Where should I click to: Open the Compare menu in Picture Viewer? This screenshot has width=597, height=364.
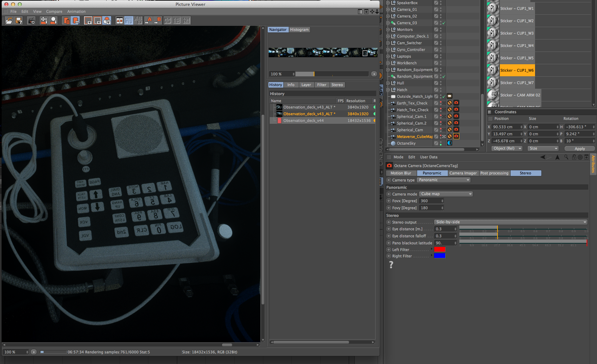(54, 11)
